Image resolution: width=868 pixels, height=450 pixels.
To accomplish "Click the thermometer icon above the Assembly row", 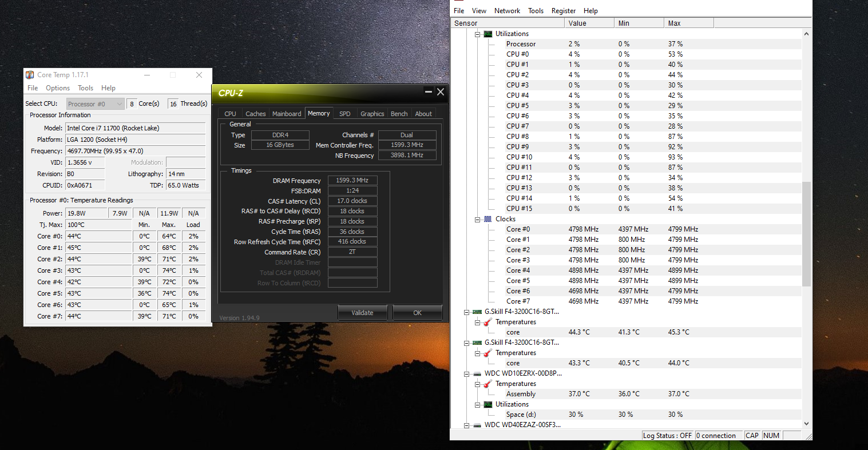I will (x=488, y=384).
